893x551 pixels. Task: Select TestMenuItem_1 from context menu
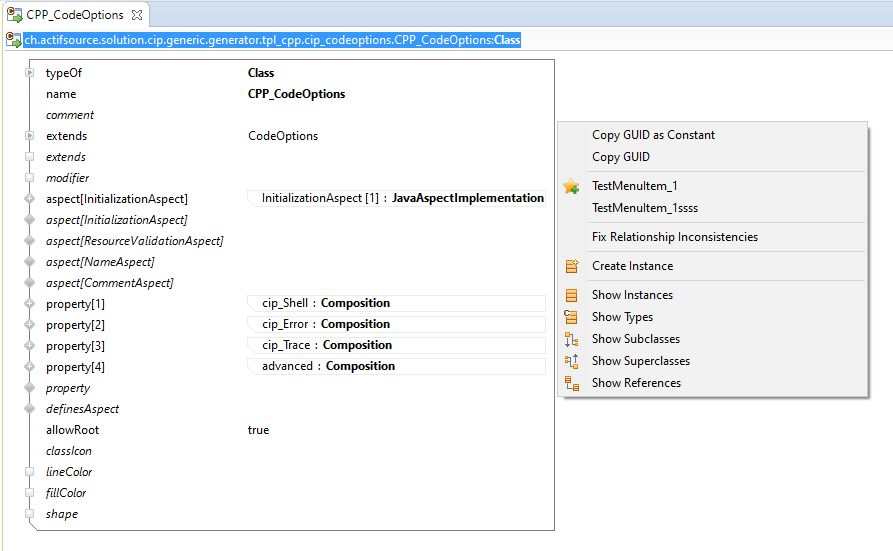pos(634,186)
